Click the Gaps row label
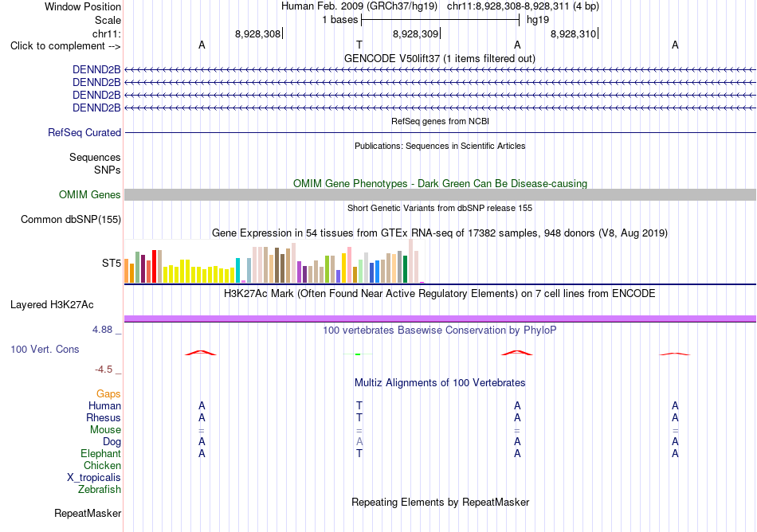Screen dimensions: 757x532 tap(108, 394)
